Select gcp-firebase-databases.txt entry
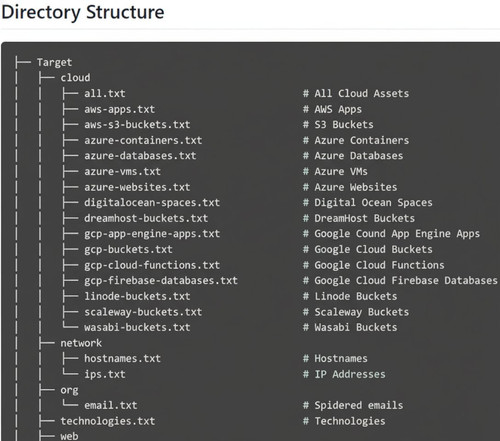The height and width of the screenshot is (441, 500). 161,280
